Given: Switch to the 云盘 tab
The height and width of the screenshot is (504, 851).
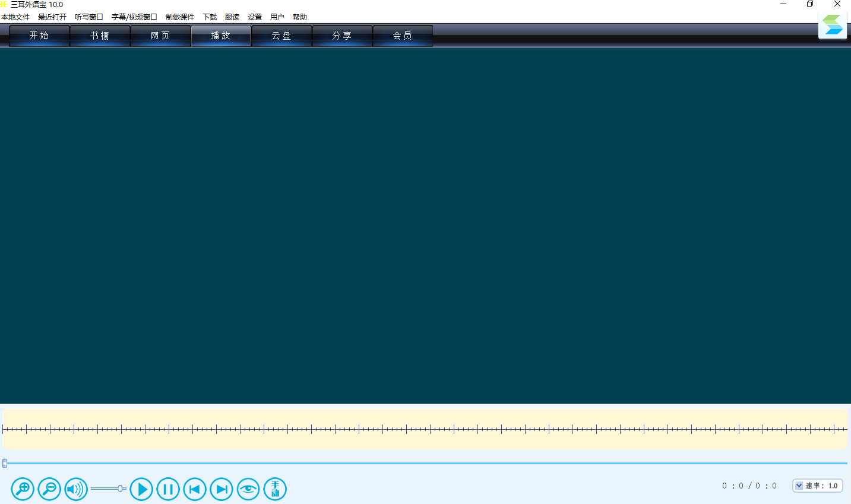Looking at the screenshot, I should (x=281, y=36).
